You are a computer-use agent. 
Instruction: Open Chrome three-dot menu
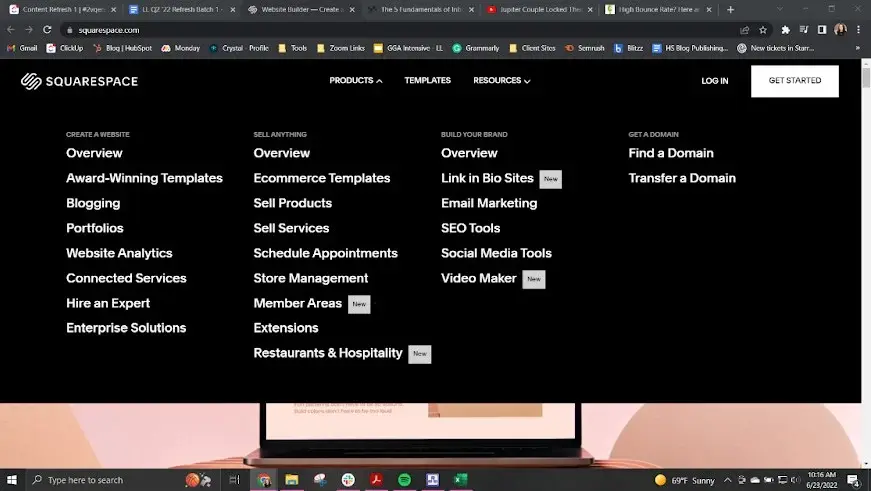(x=858, y=30)
